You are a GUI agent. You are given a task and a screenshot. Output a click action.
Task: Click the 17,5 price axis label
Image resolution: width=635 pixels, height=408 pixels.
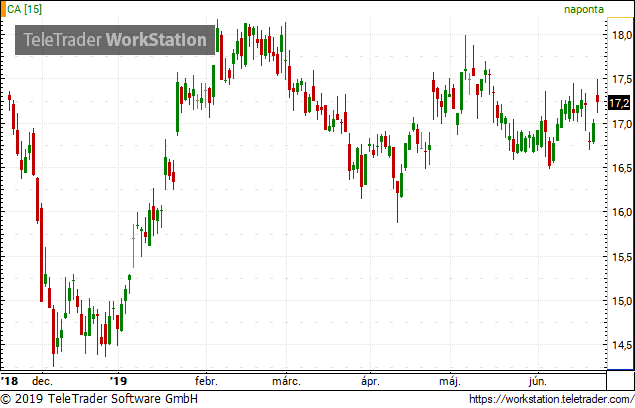click(x=622, y=79)
